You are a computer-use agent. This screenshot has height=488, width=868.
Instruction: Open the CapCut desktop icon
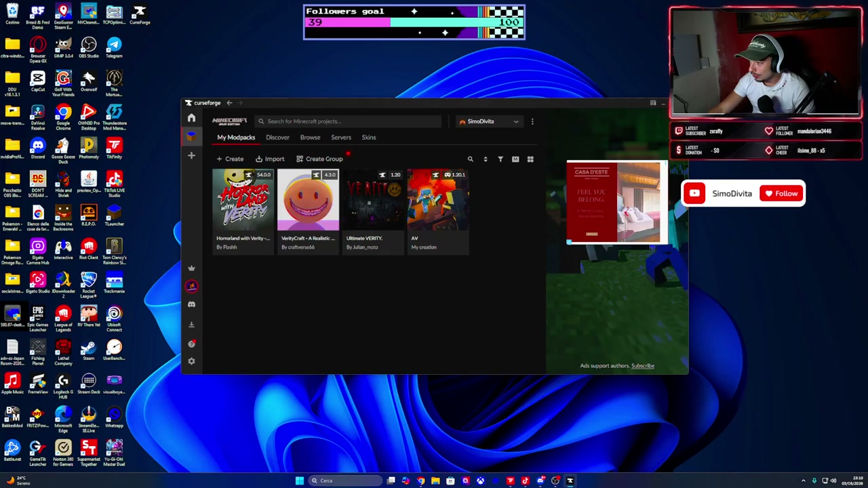[x=38, y=81]
